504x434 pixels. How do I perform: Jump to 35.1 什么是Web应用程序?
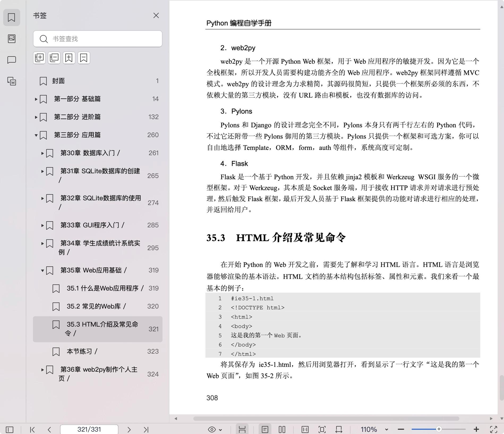click(x=98, y=288)
